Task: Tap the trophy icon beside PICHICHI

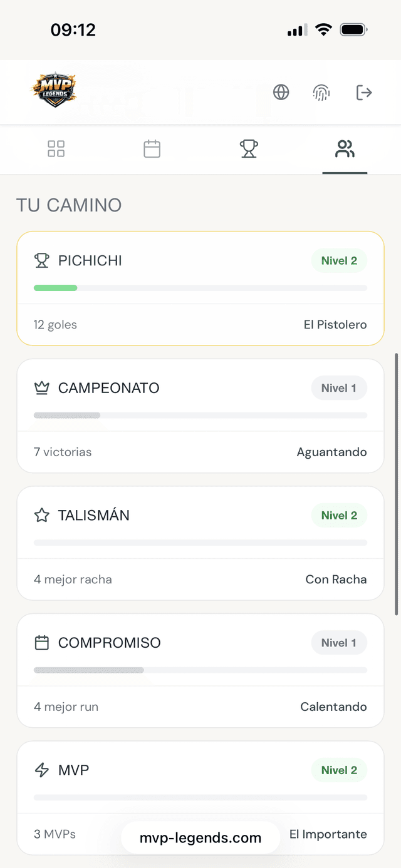Action: (x=42, y=261)
